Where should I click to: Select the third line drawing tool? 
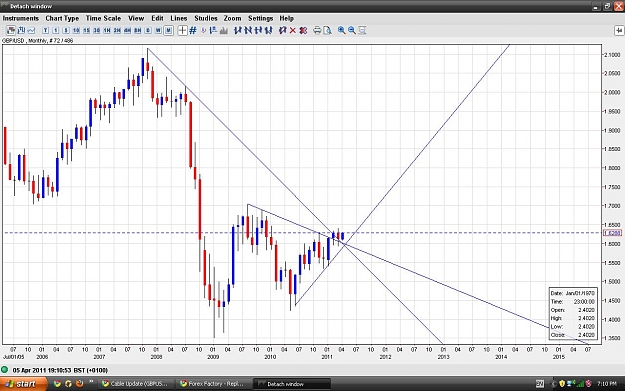point(258,30)
